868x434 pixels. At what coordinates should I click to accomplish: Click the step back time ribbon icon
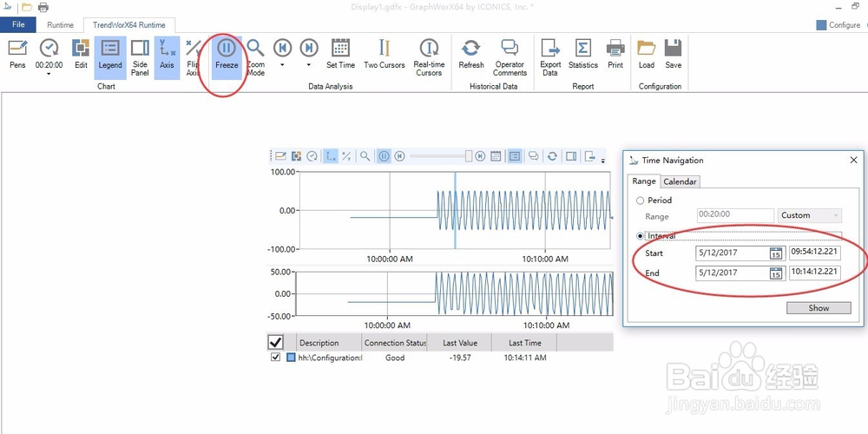click(x=282, y=48)
